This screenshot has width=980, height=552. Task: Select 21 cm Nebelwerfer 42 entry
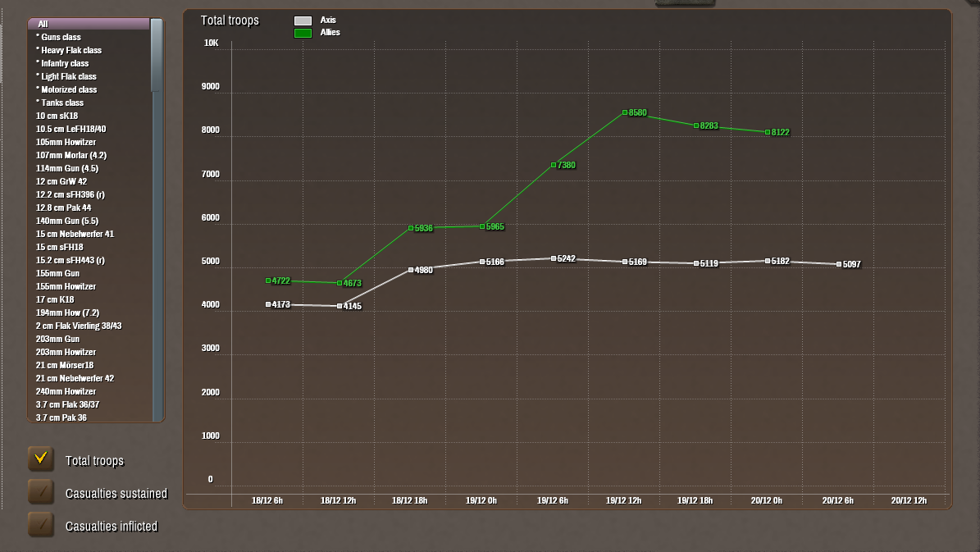89,378
